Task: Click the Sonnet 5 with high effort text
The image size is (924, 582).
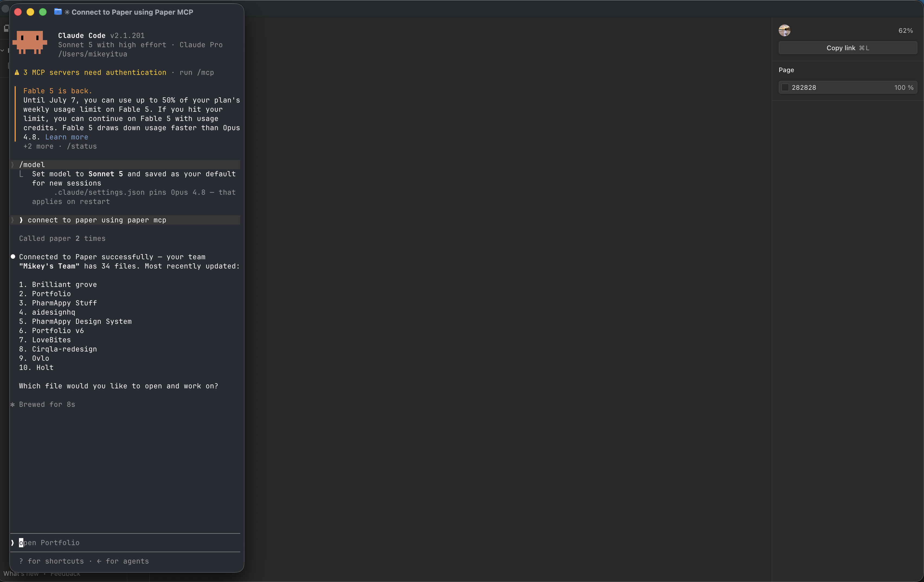Action: pyautogui.click(x=113, y=45)
